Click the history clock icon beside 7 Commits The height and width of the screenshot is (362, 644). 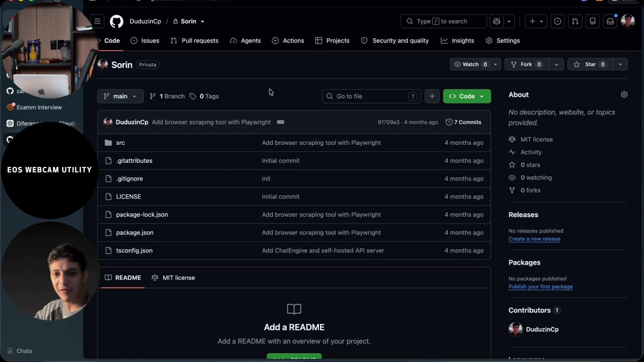click(449, 122)
